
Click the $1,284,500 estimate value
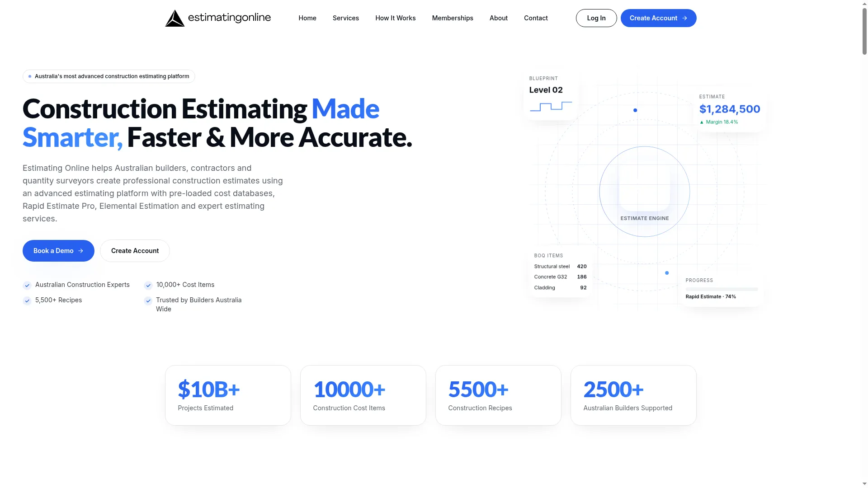click(x=730, y=109)
